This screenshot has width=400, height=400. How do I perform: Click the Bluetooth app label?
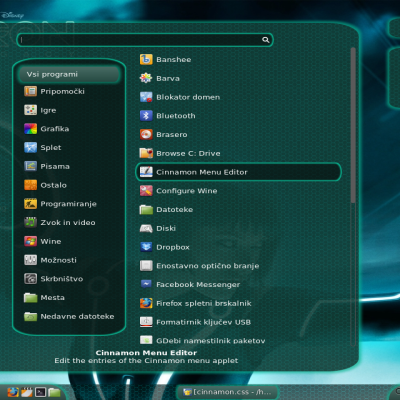[176, 116]
